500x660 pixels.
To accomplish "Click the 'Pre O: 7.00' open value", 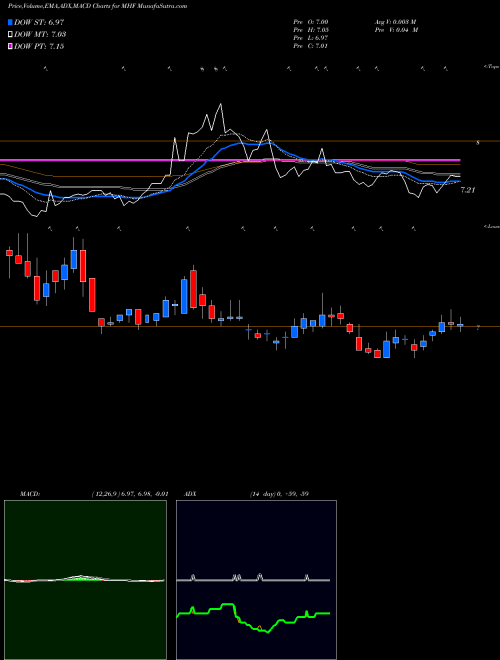I will point(311,22).
